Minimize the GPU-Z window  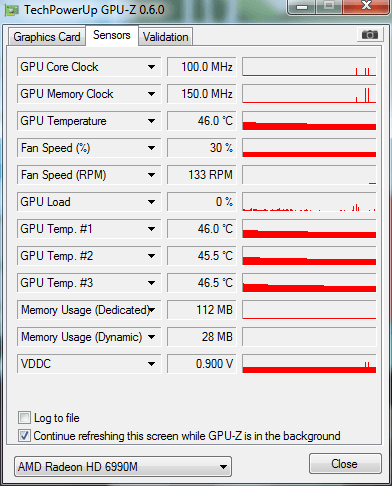click(x=302, y=7)
